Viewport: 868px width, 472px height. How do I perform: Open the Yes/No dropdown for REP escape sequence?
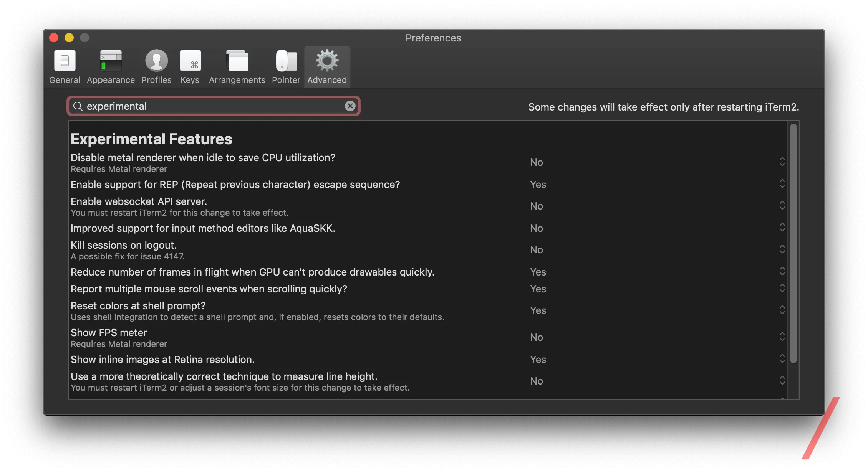pyautogui.click(x=782, y=184)
